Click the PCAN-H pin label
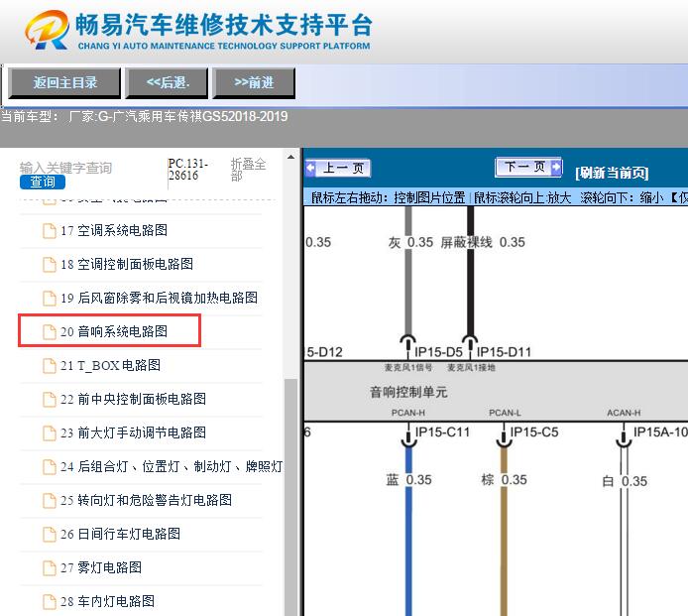The width and height of the screenshot is (688, 616). point(408,414)
